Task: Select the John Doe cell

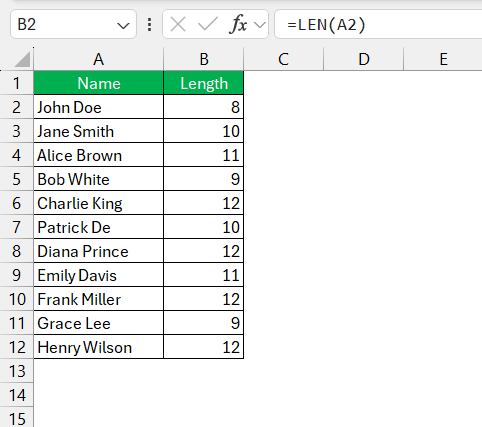Action: (99, 107)
